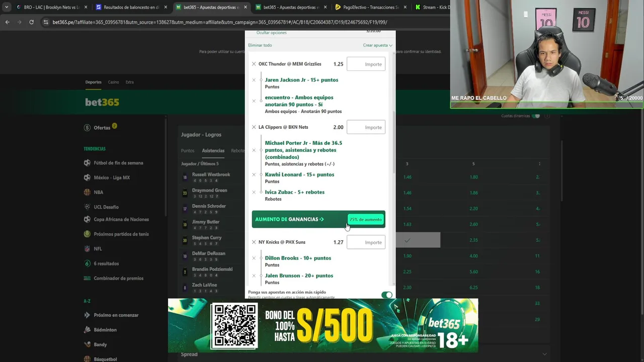Screen dimensions: 644x362
Task: Close the Resultados de baloncesto tab
Action: (165, 7)
